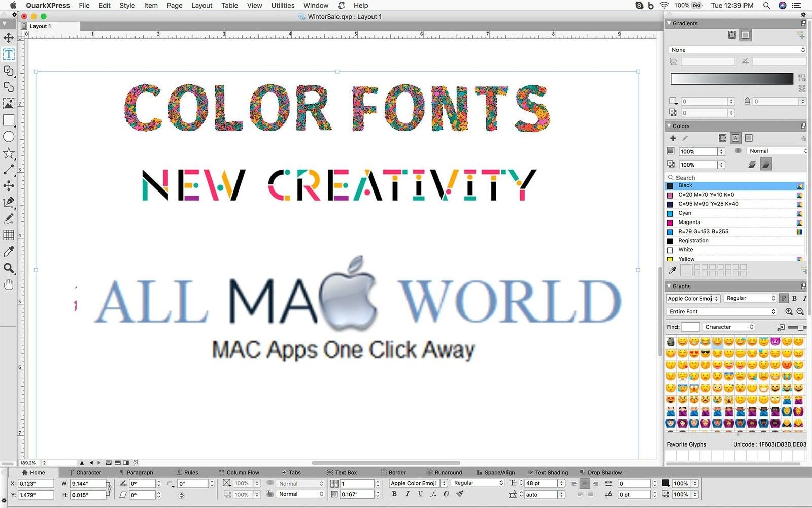Screen dimensions: 812x508
Task: Apply Outline text style in measurements bar
Action: [446, 494]
